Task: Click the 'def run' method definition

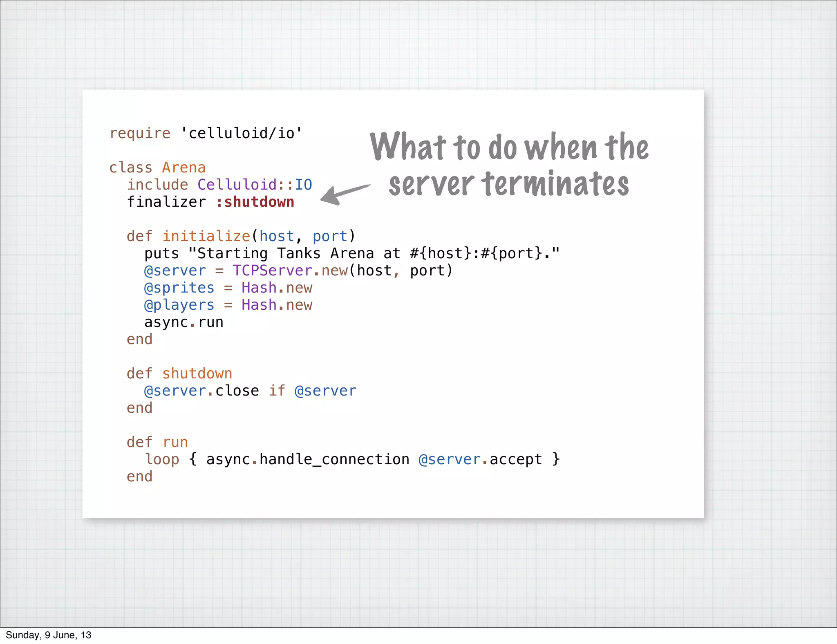Action: 157,442
